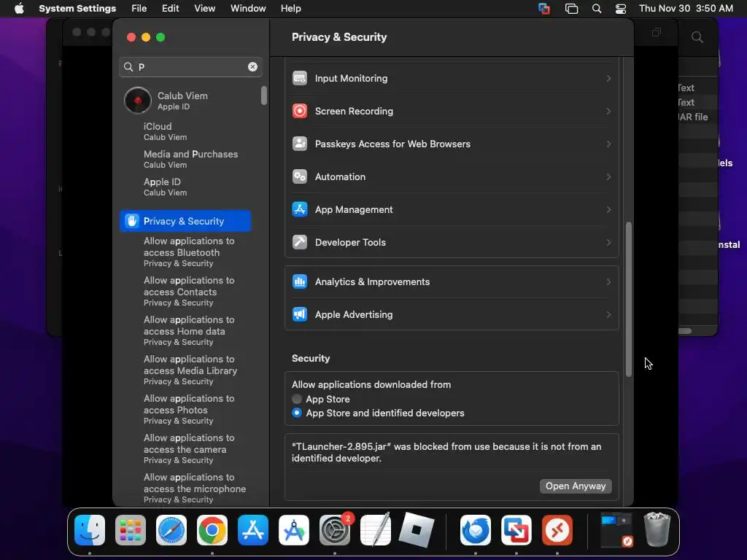This screenshot has height=560, width=747.
Task: Click the chevron on Apple Advertising row
Action: pos(608,315)
